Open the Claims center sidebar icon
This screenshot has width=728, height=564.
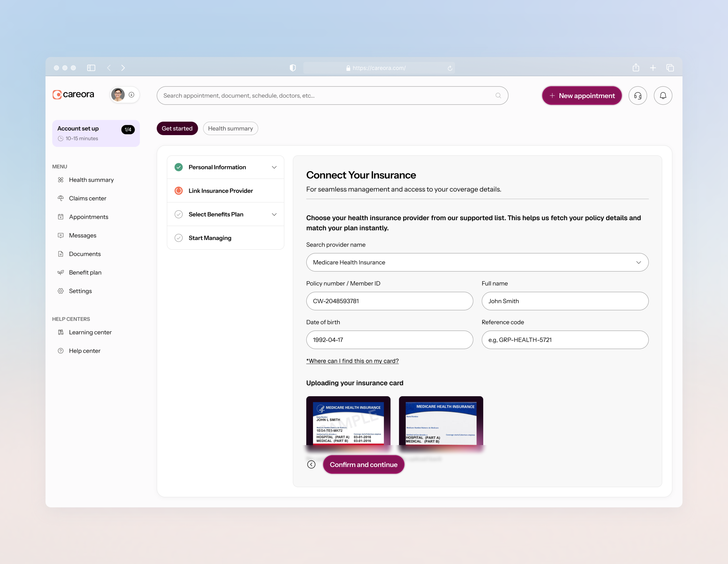pyautogui.click(x=61, y=198)
